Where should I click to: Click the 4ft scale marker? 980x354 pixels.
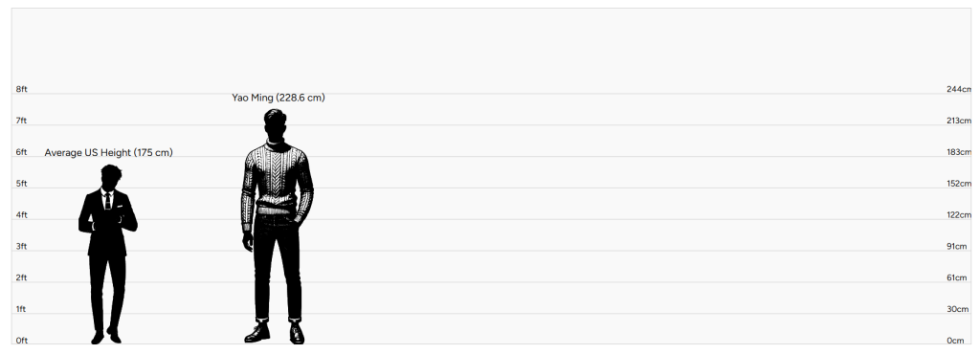22,214
